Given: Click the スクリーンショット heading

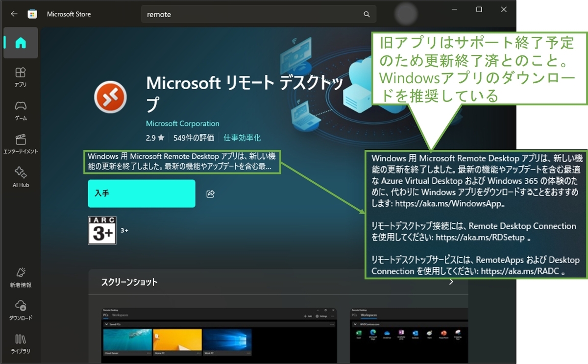Looking at the screenshot, I should pos(129,282).
